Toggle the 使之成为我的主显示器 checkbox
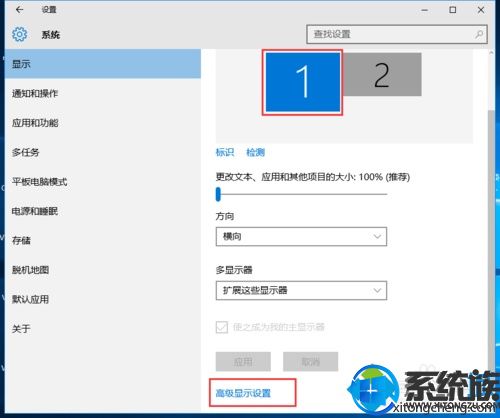 222,327
